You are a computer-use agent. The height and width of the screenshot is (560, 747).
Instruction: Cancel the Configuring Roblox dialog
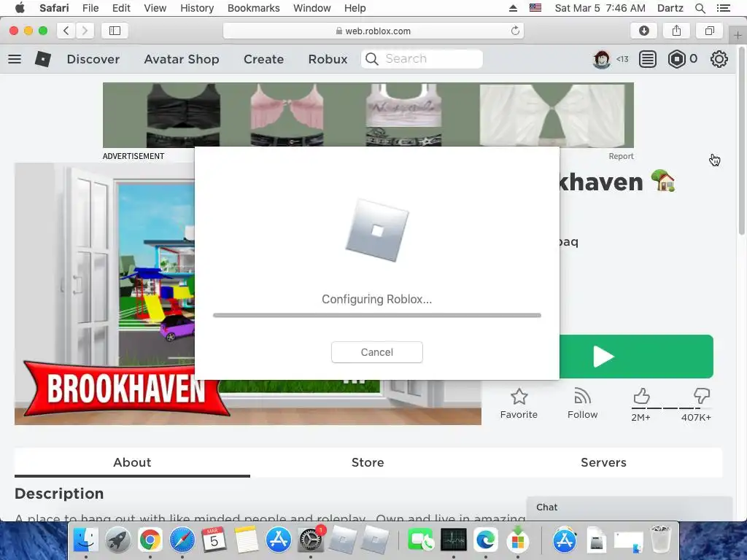pyautogui.click(x=377, y=352)
